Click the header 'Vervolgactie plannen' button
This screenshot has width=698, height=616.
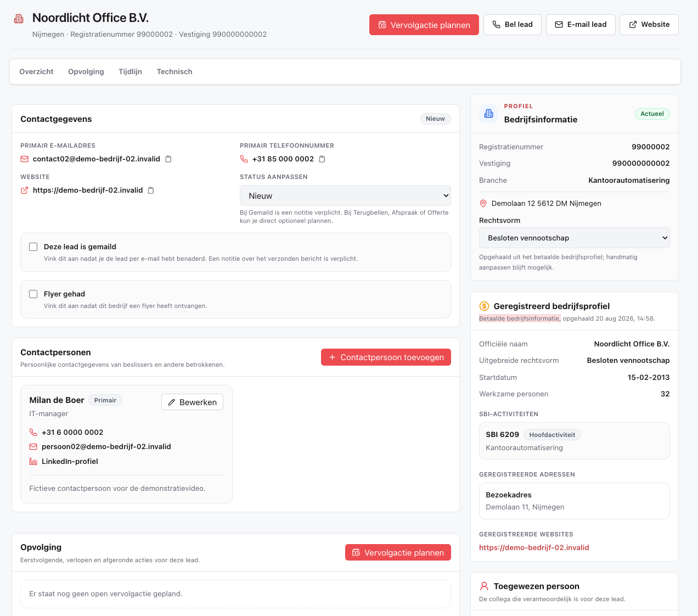click(x=424, y=25)
